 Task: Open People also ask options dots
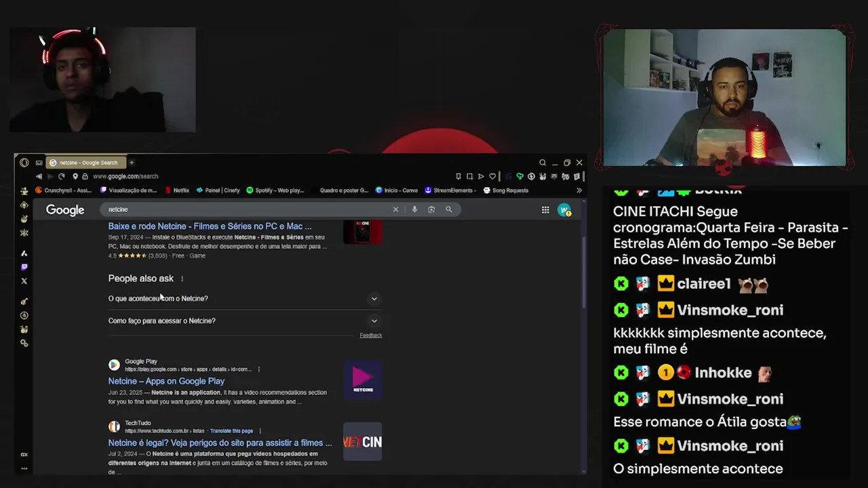click(182, 279)
